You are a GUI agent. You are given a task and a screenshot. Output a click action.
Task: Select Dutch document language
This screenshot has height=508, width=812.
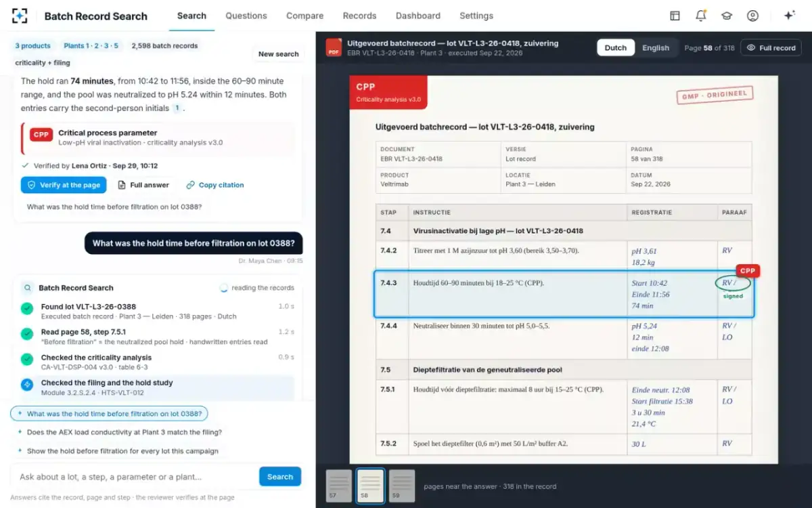tap(616, 47)
